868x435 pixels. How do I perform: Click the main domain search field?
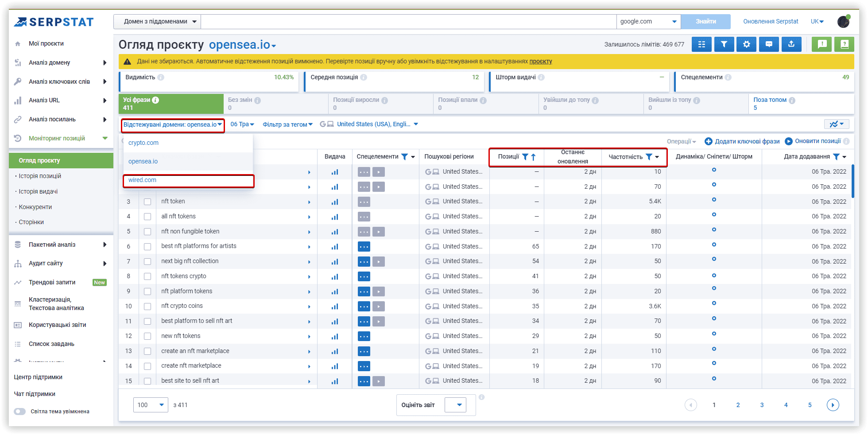[408, 21]
